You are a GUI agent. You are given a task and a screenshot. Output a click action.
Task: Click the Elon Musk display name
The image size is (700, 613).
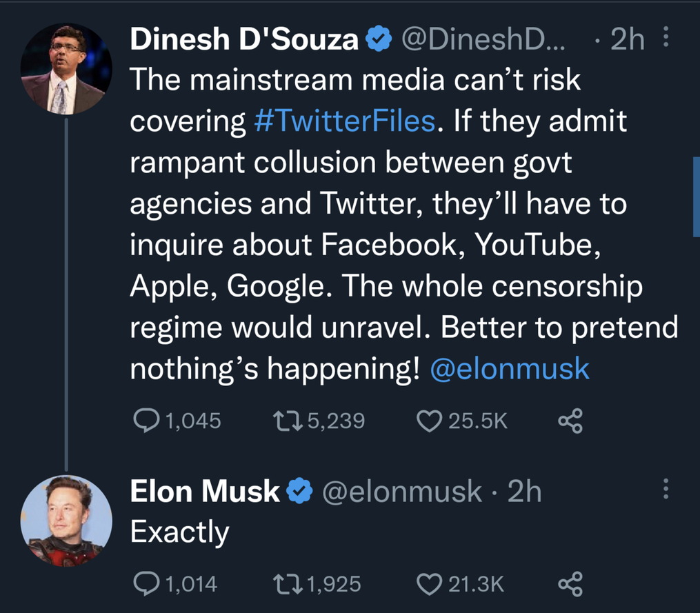point(205,492)
